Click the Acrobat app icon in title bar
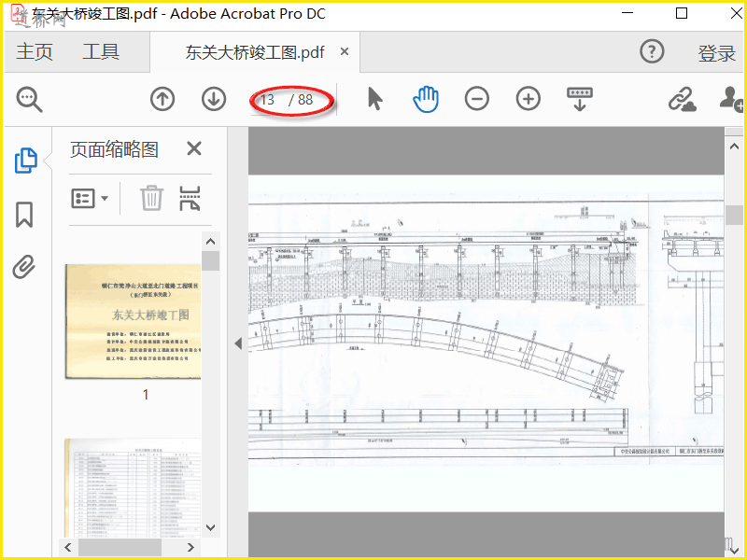Viewport: 747px width, 560px height. (x=18, y=13)
